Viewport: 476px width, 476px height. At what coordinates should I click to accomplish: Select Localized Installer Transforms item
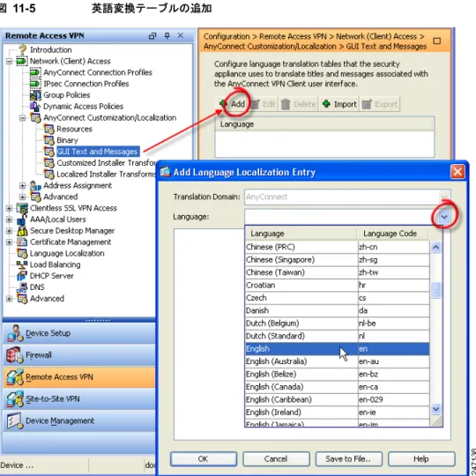click(x=107, y=175)
